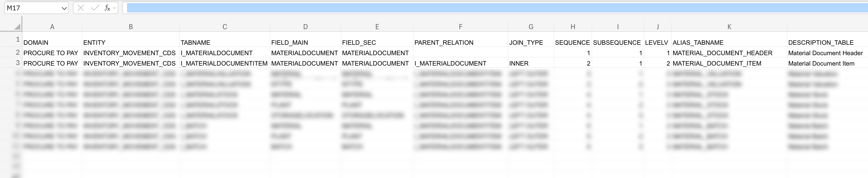Select column F header
Viewport: 868px width, 178px height.
coord(461,27)
